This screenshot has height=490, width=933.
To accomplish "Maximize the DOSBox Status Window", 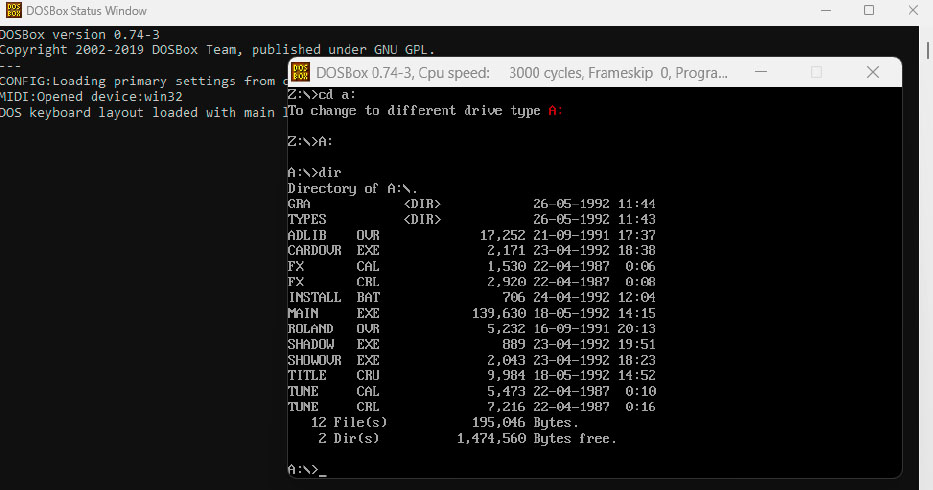I will tap(869, 10).
